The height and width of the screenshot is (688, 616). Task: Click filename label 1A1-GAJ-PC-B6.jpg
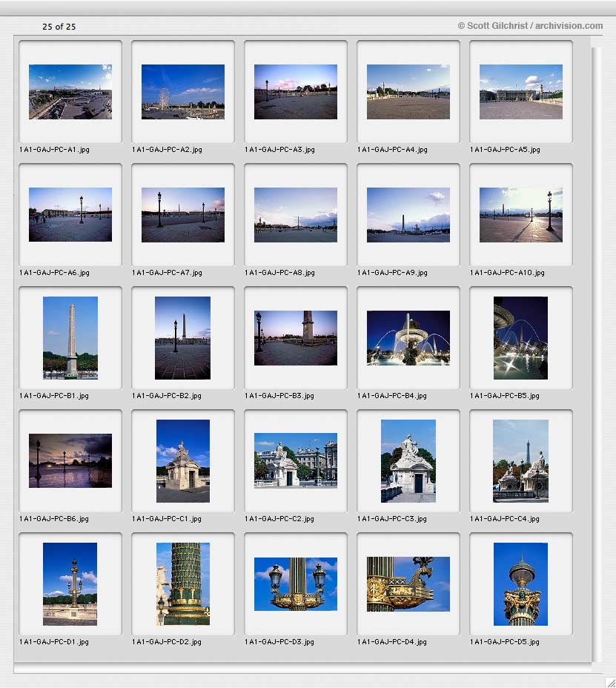point(54,519)
